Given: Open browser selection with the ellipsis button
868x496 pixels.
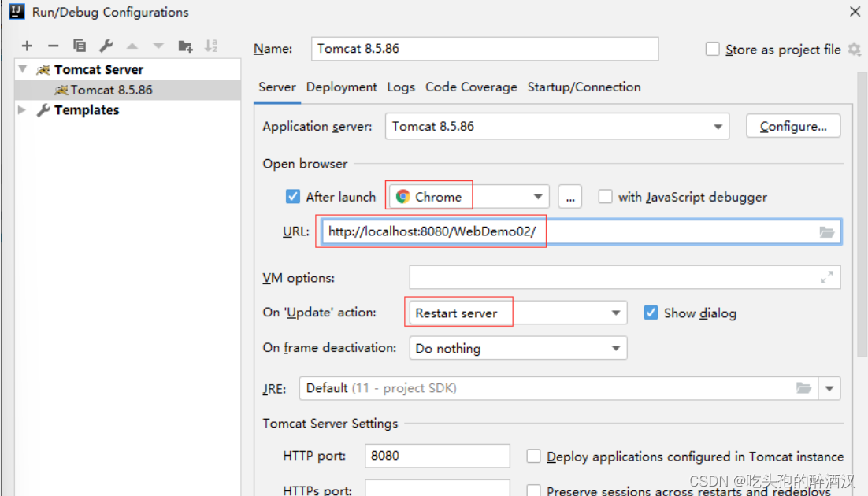Looking at the screenshot, I should pos(569,196).
